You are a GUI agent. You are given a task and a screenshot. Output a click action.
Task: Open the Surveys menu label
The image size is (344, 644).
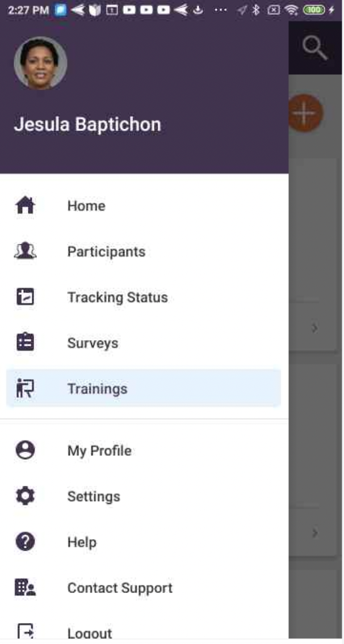[93, 343]
